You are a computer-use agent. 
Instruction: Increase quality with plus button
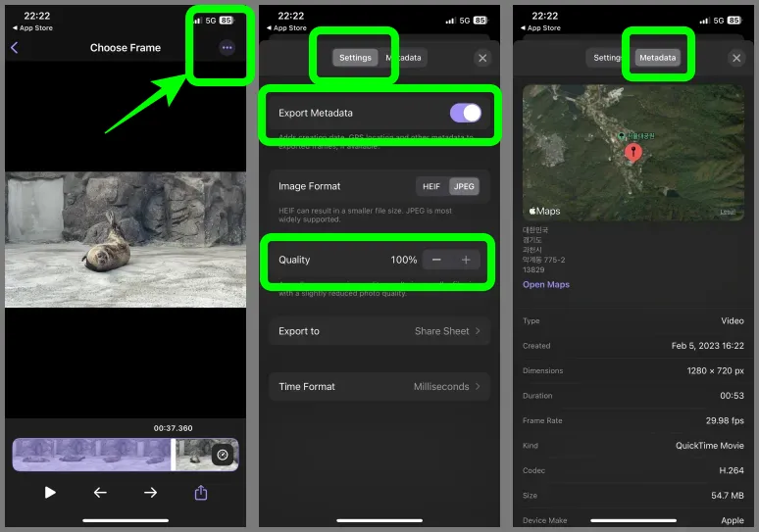(466, 260)
